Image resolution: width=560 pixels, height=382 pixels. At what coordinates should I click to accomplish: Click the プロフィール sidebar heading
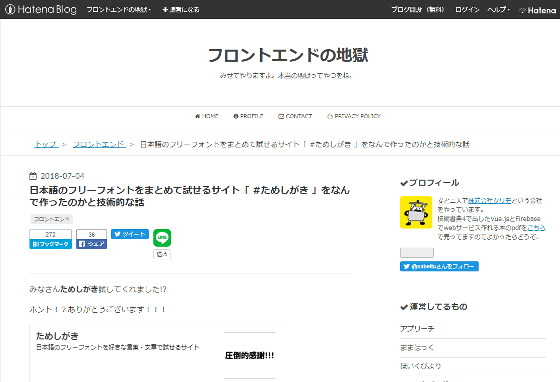click(x=430, y=183)
